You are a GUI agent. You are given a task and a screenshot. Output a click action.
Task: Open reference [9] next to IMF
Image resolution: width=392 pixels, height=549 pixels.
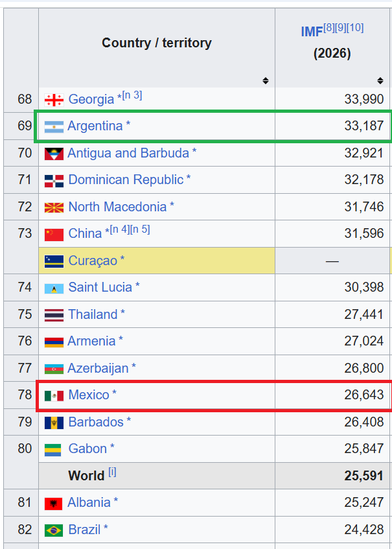pos(341,28)
